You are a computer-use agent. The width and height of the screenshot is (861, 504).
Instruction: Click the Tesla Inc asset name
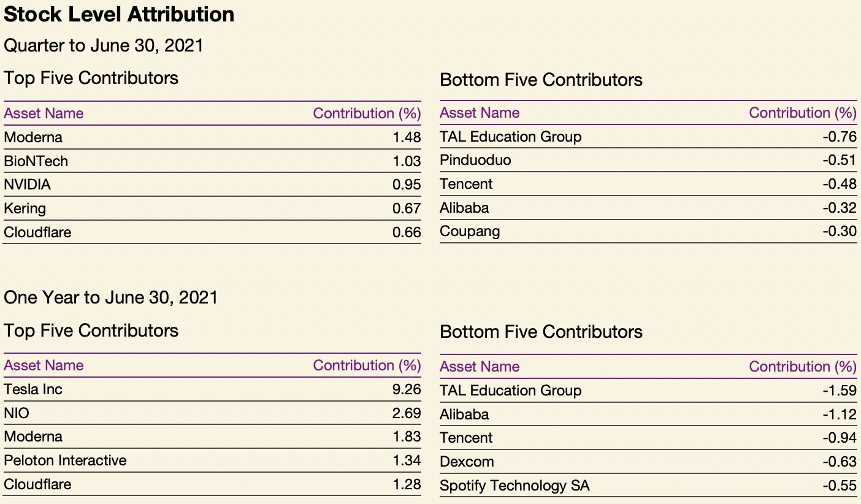pyautogui.click(x=33, y=389)
